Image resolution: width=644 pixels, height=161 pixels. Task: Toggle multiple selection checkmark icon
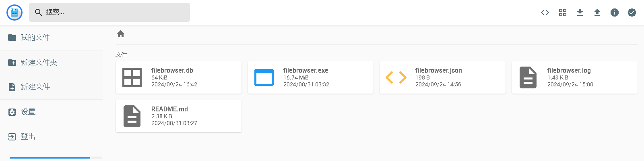(632, 13)
